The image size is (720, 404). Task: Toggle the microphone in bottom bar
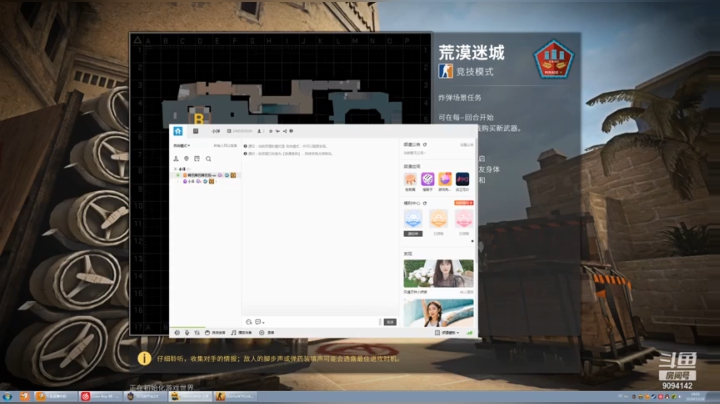click(187, 332)
